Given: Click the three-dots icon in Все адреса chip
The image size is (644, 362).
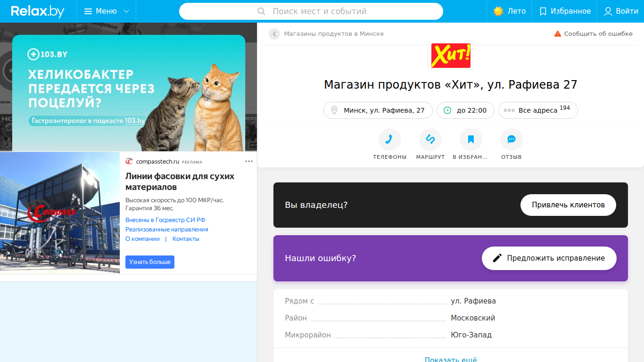Looking at the screenshot, I should 509,110.
